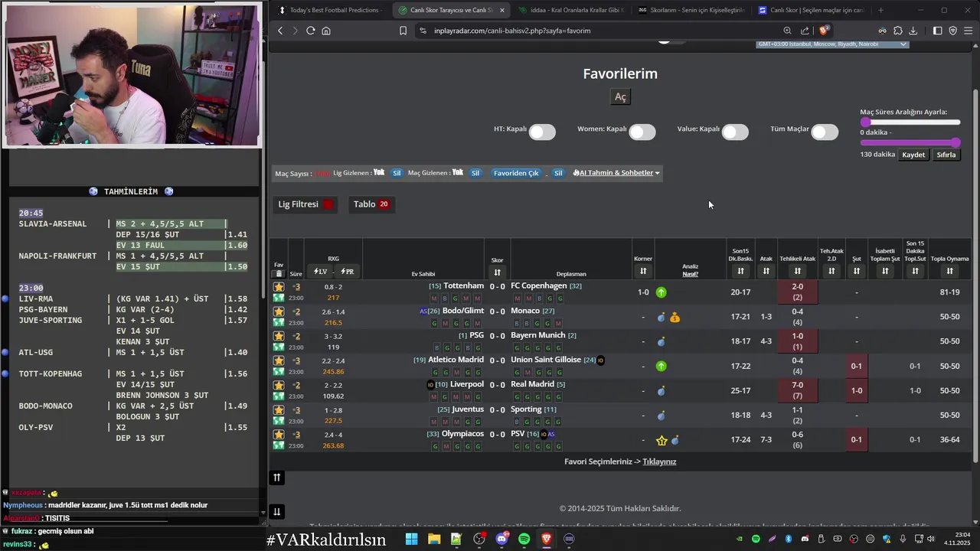Reload the page with the browser refresh icon
This screenshot has height=551, width=980.
tap(310, 31)
